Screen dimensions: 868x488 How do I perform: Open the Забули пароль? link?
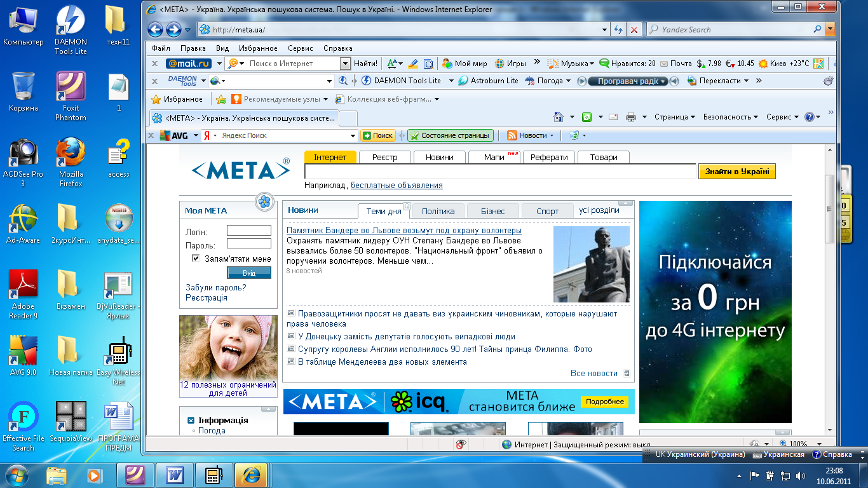216,287
